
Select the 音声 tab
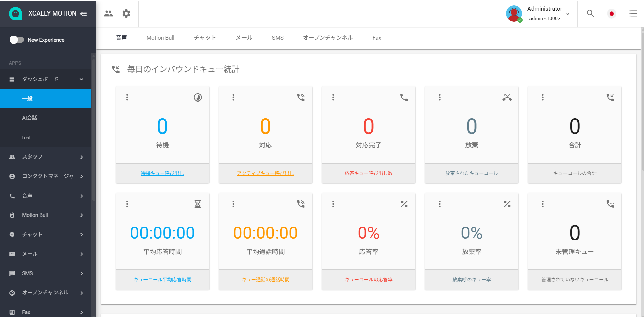point(121,38)
